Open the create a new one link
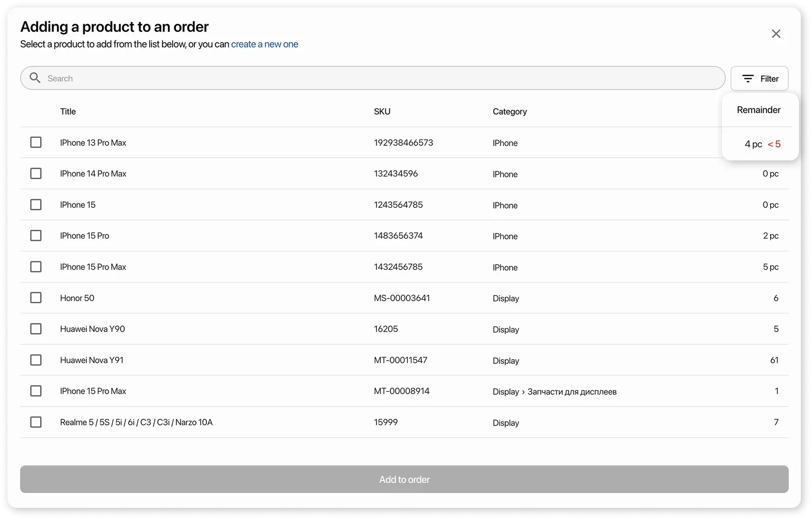This screenshot has width=812, height=519. (x=264, y=44)
